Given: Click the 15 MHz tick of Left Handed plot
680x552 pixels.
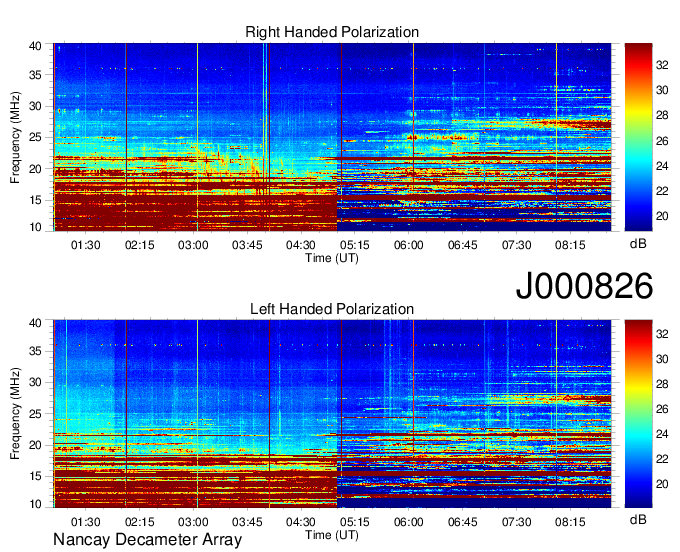Looking at the screenshot, I should tap(35, 477).
